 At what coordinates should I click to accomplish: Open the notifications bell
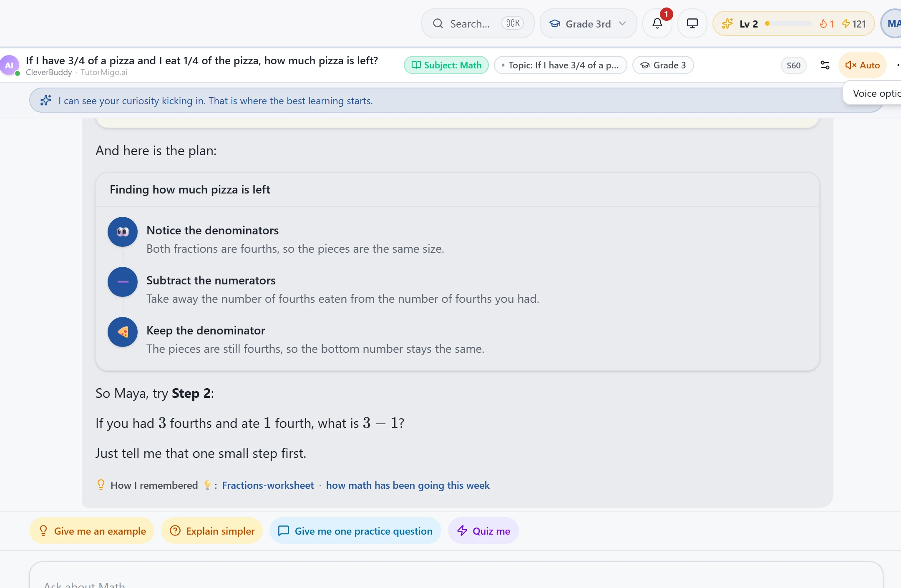click(x=657, y=24)
